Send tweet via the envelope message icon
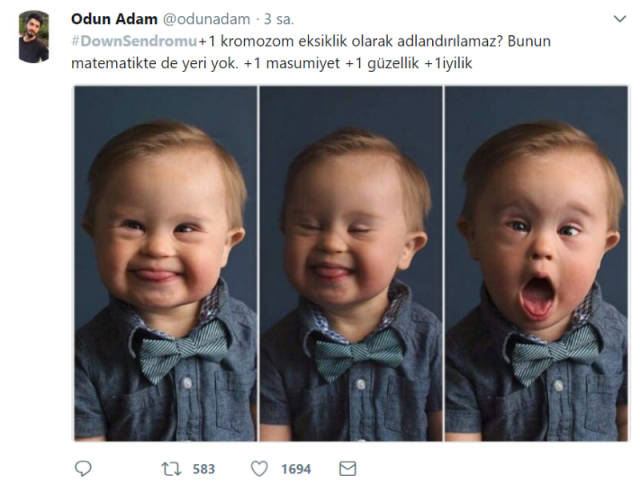640x484 pixels. tap(348, 468)
